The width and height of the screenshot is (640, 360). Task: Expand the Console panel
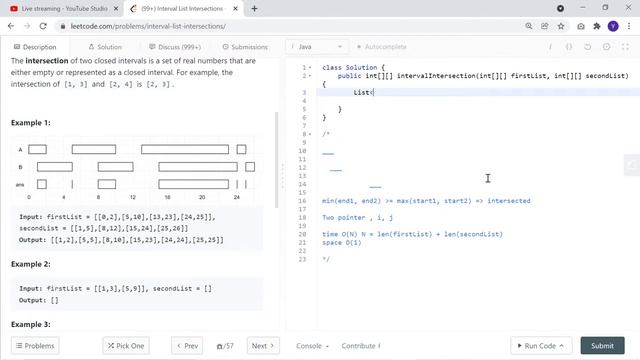312,346
